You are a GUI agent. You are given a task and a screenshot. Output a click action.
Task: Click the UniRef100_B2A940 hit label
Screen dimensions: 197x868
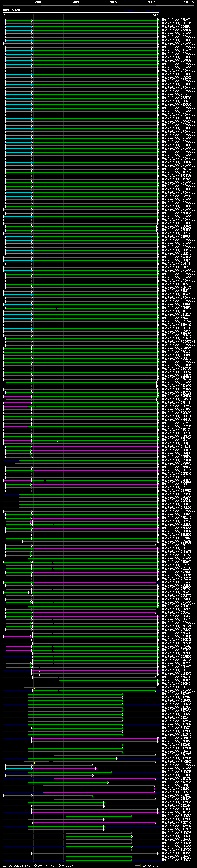coord(177,406)
